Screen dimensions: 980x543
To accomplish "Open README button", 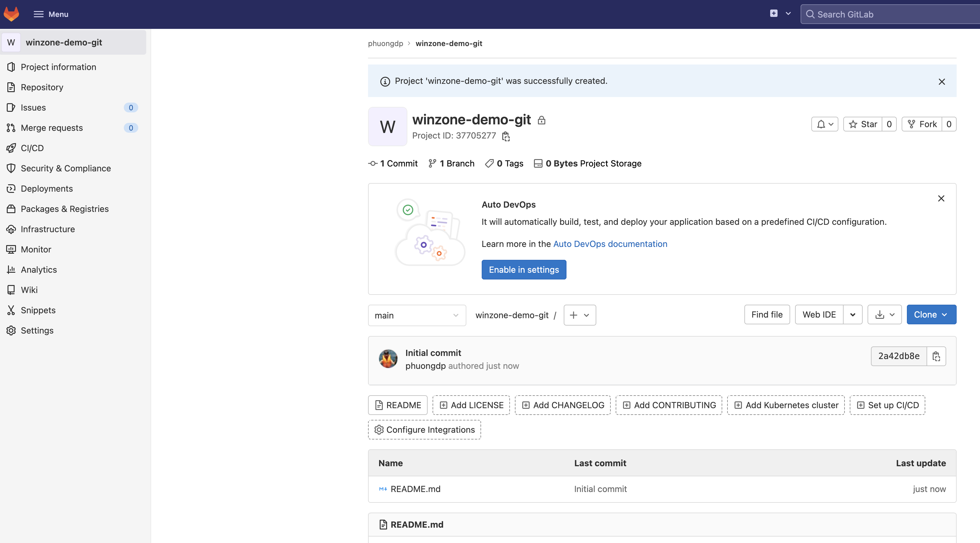I will pyautogui.click(x=398, y=405).
